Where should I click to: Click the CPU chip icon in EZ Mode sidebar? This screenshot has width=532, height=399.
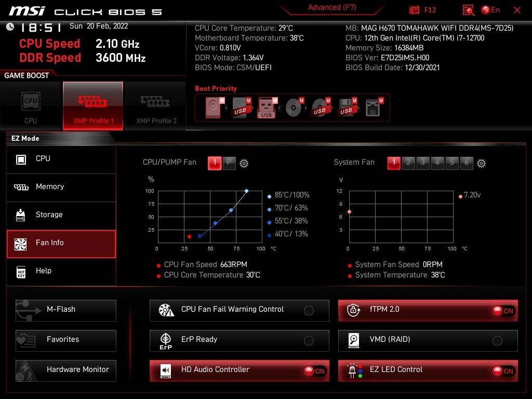pos(21,159)
